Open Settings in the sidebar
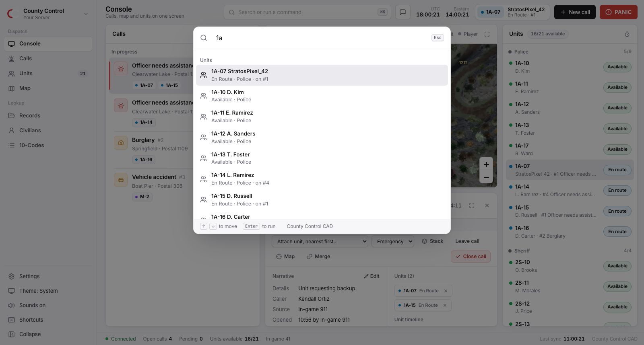This screenshot has height=345, width=644. pos(48,277)
